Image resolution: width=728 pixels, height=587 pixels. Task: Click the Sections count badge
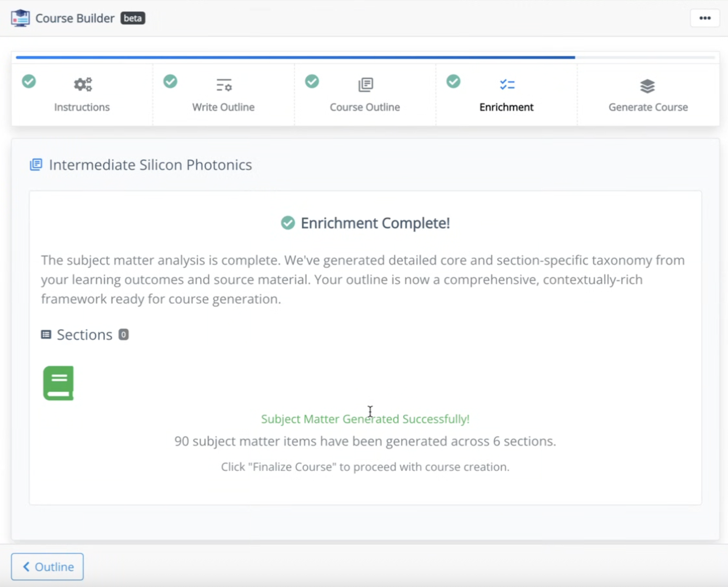click(x=123, y=335)
